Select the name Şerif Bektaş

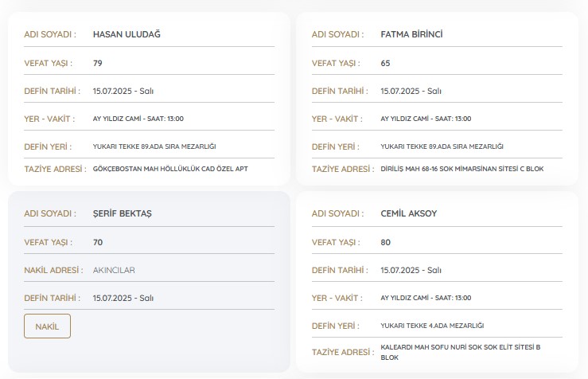(x=122, y=214)
